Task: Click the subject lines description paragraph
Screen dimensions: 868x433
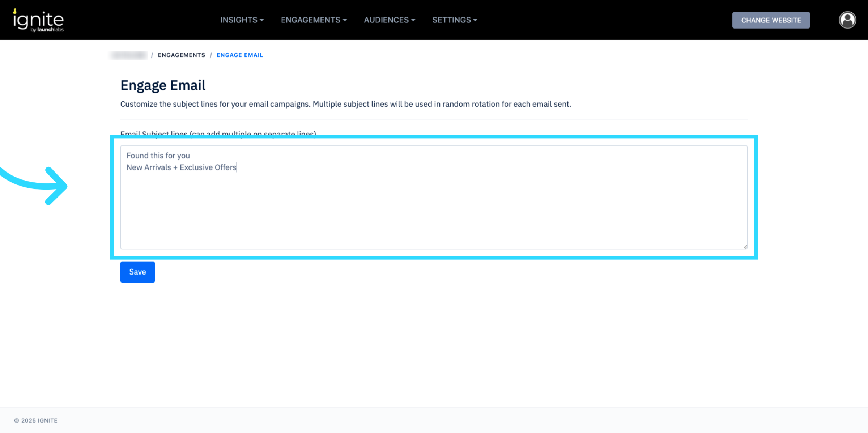Action: pyautogui.click(x=345, y=104)
